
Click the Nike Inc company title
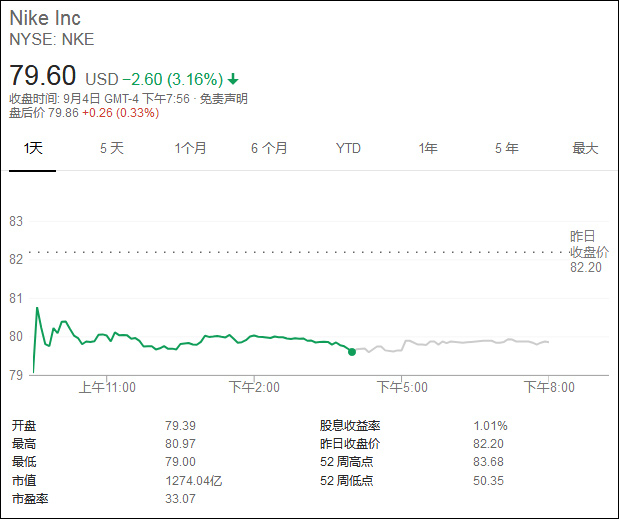[46, 19]
